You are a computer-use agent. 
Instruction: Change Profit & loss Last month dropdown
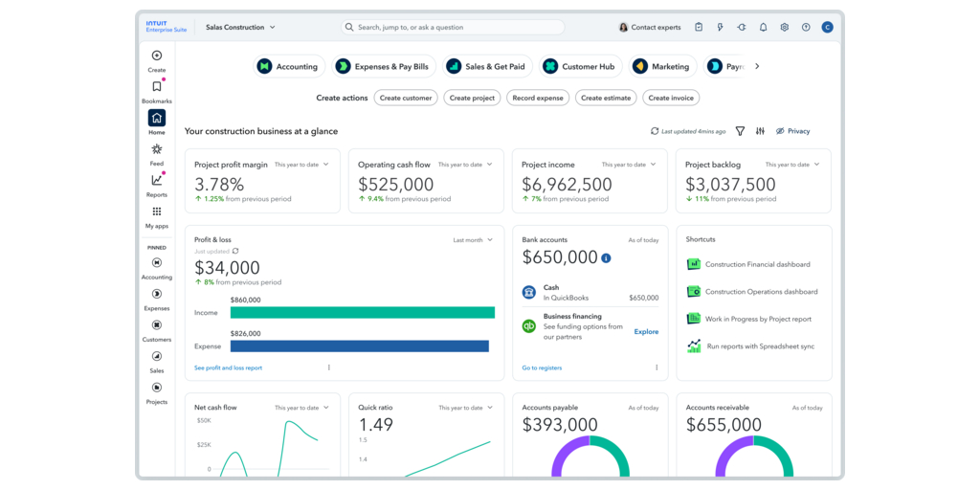pyautogui.click(x=473, y=240)
